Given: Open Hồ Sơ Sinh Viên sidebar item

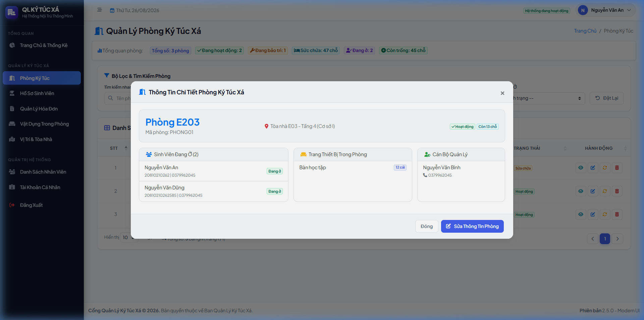Looking at the screenshot, I should [42, 93].
